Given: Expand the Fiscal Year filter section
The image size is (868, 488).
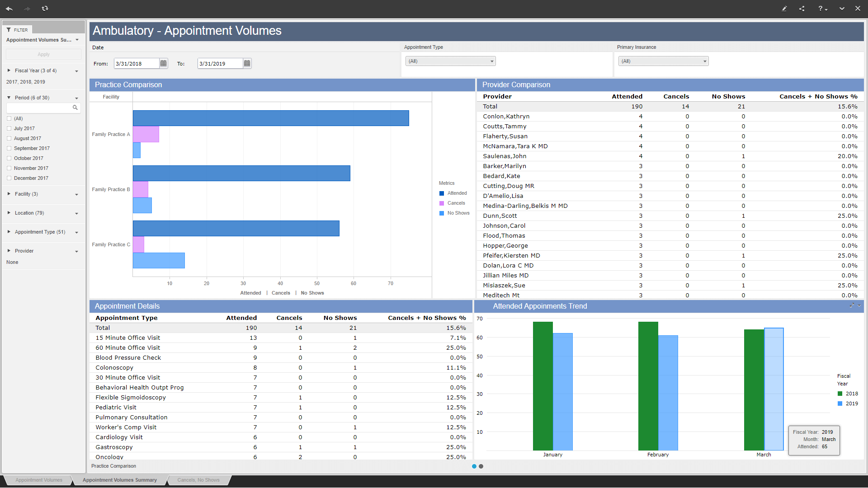Looking at the screenshot, I should [8, 70].
